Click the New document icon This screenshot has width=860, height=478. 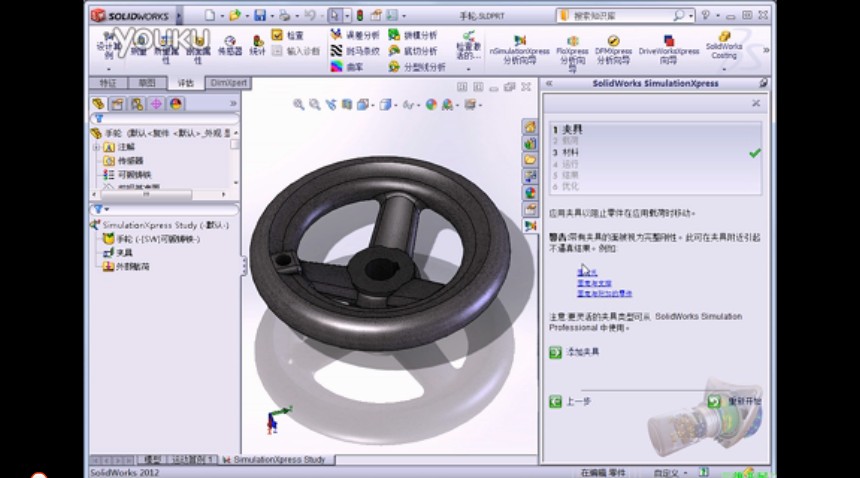[x=210, y=15]
